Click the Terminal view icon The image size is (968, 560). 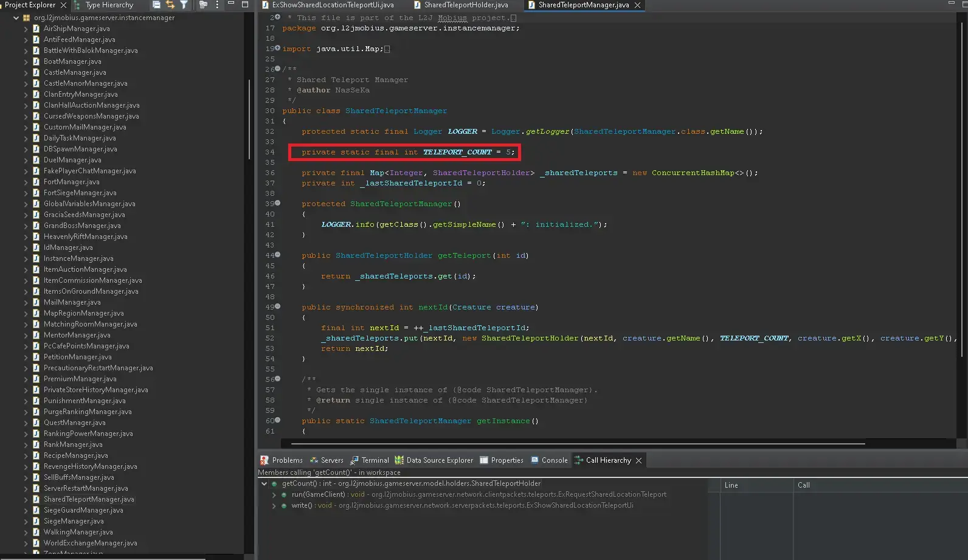pyautogui.click(x=354, y=460)
